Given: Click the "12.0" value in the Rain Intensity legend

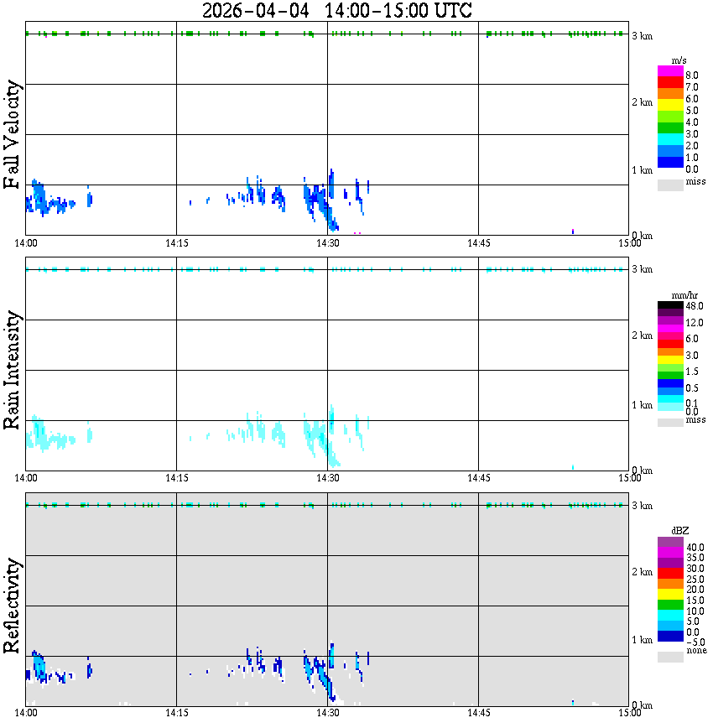Looking at the screenshot, I should coord(695,322).
